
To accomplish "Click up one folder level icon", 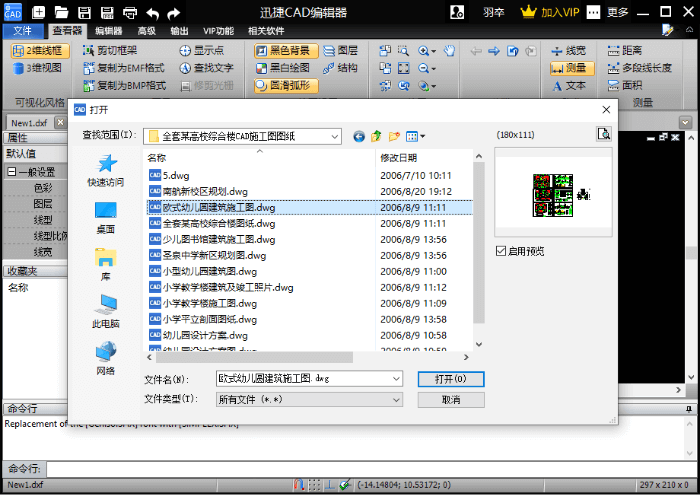I will [376, 136].
